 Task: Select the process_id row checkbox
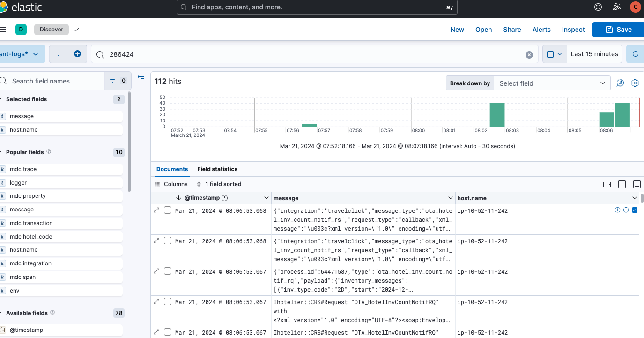pos(168,271)
